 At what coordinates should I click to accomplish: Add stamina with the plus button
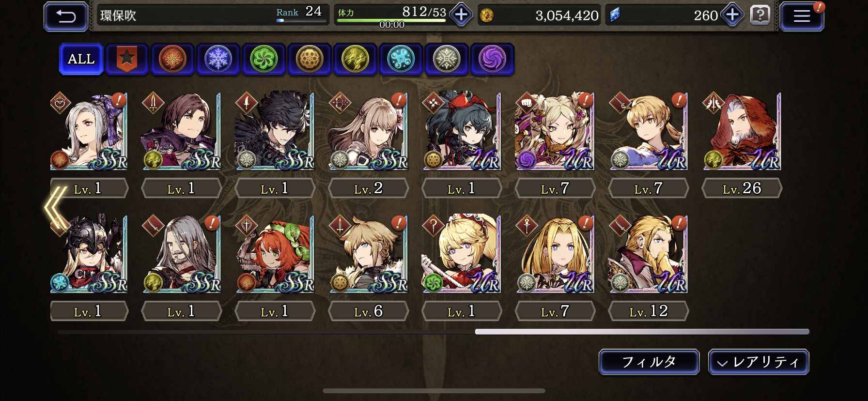(461, 15)
